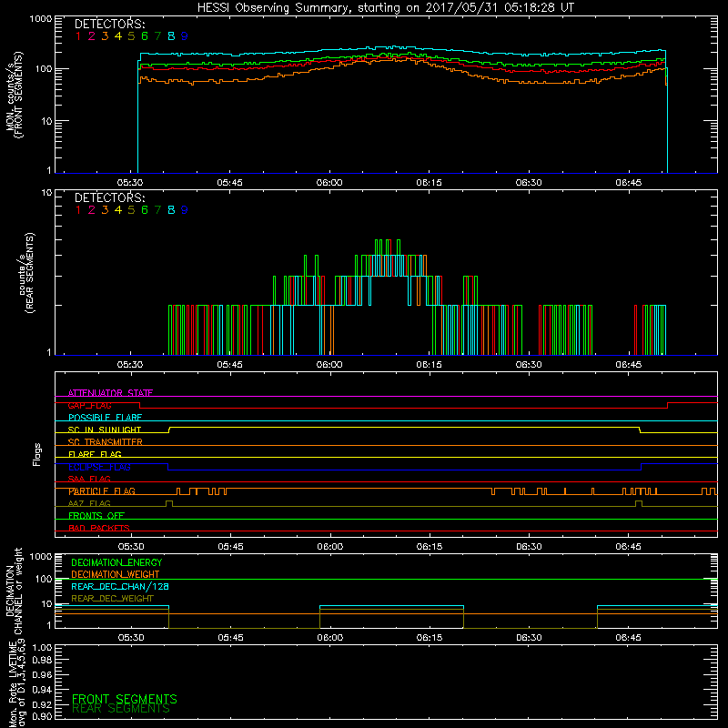Click DETECTORS: label in front segments plot
Image resolution: width=728 pixels, height=728 pixels.
109,24
